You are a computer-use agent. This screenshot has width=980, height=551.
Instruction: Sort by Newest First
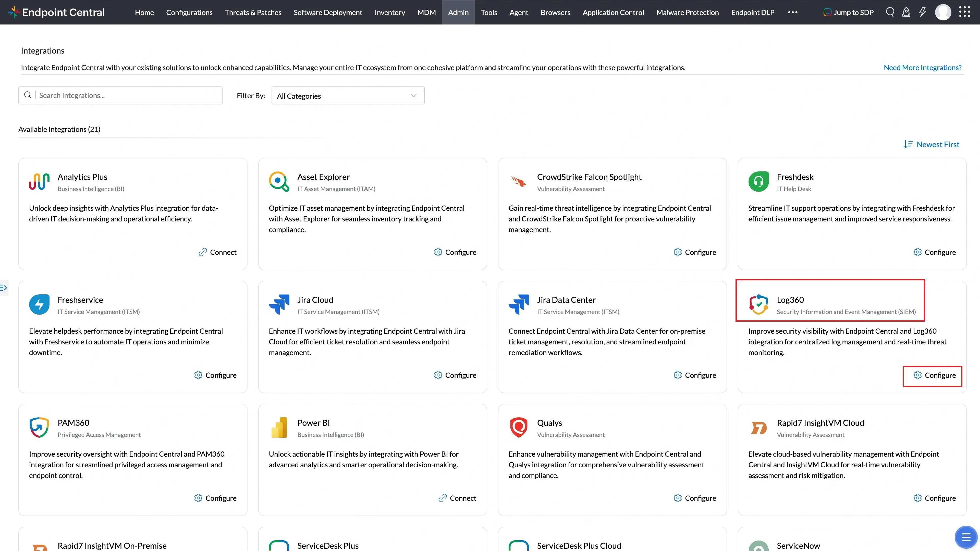(938, 144)
